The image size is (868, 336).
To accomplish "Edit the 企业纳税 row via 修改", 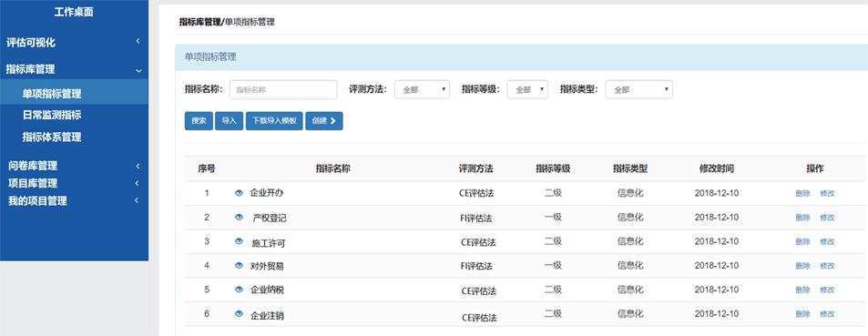I will pos(827,290).
